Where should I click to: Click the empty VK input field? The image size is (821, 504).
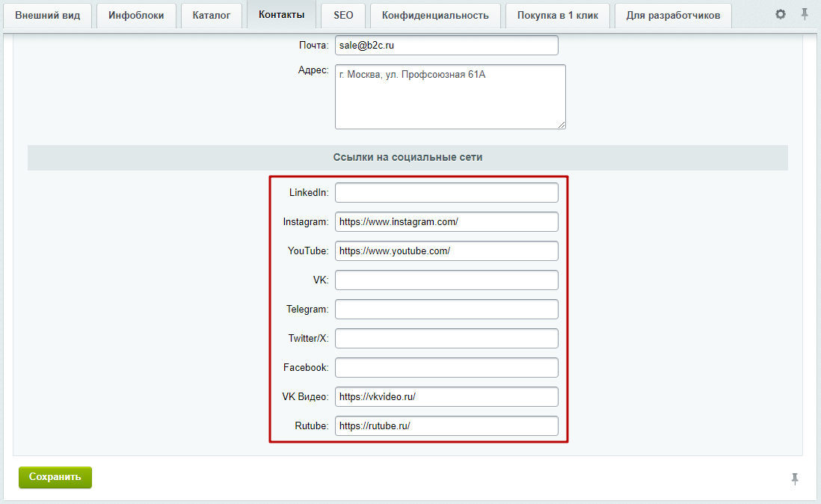(446, 280)
